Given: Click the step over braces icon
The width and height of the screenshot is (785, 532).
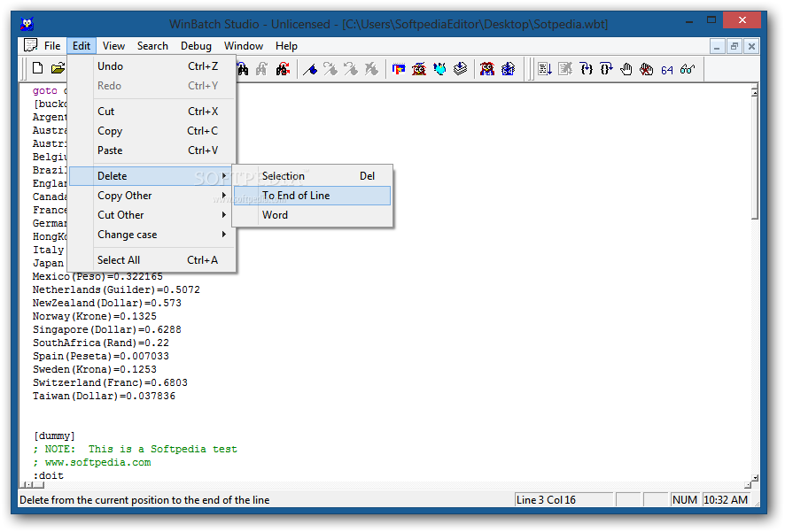Looking at the screenshot, I should point(606,69).
